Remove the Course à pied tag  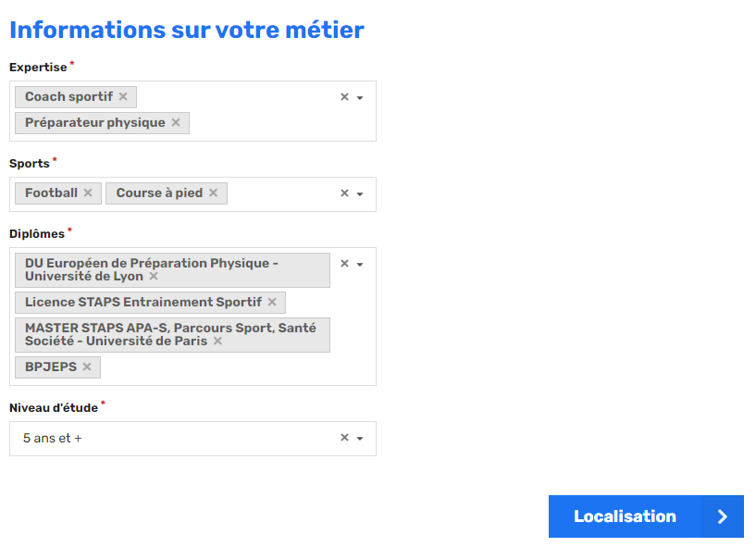(213, 193)
